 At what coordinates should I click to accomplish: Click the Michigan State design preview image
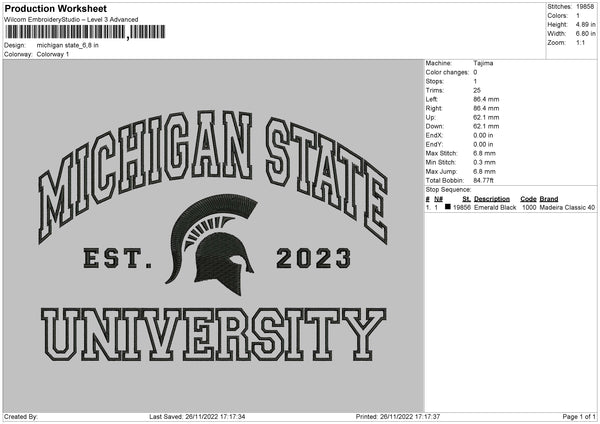[214, 236]
